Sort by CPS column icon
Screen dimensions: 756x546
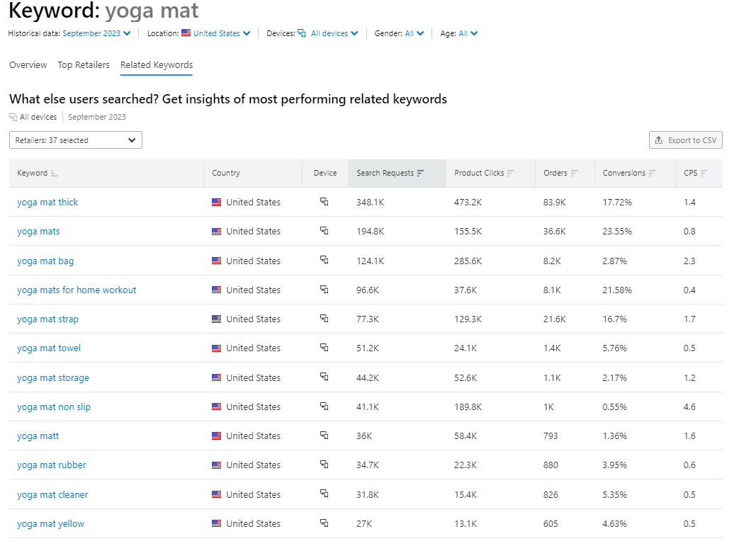point(704,173)
